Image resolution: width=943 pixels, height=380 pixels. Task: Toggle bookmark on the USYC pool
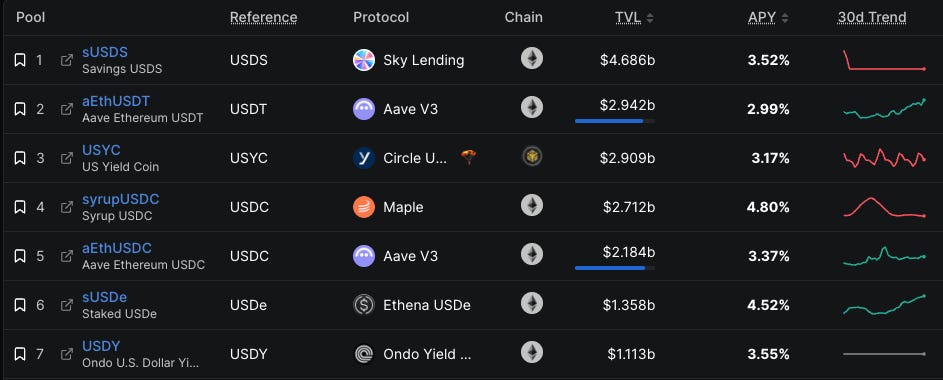point(20,158)
